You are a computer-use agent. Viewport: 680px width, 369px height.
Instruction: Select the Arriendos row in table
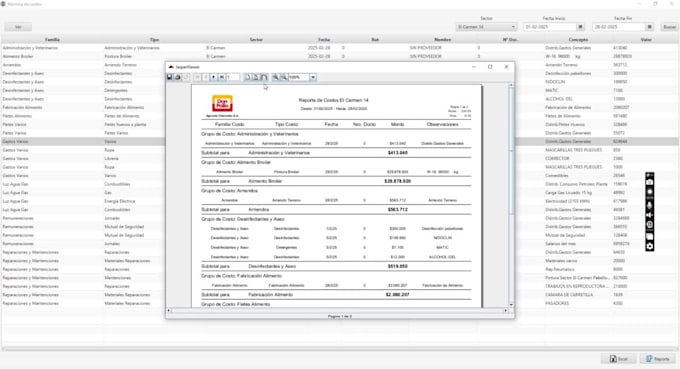coord(83,65)
